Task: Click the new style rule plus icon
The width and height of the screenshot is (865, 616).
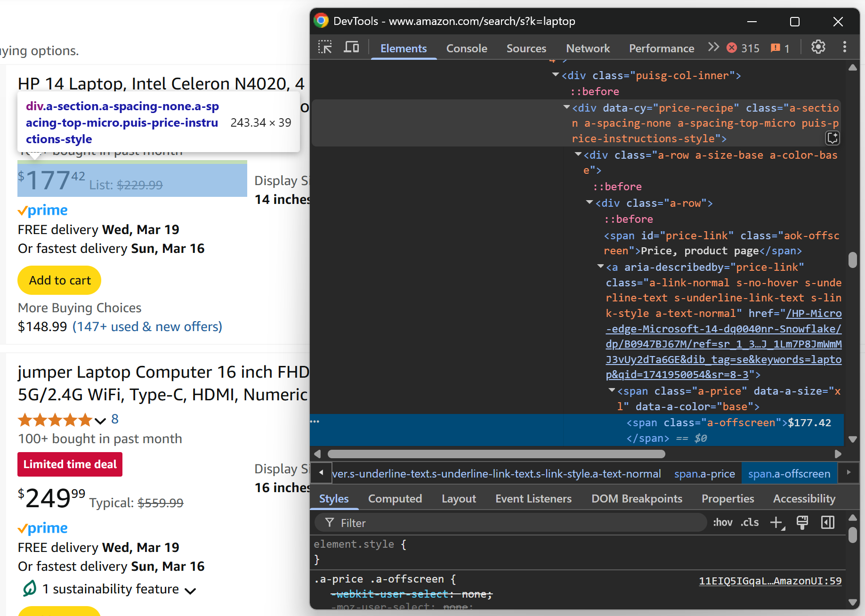Action: 776,523
